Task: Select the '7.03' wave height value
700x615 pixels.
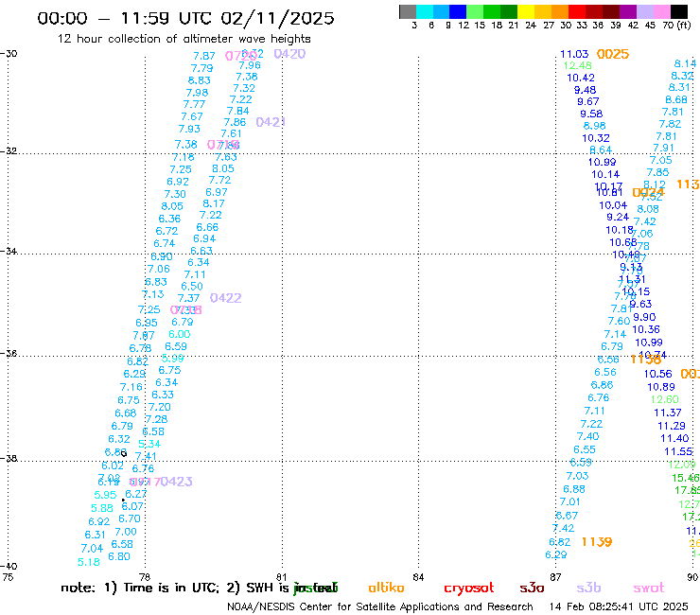Action: [577, 476]
